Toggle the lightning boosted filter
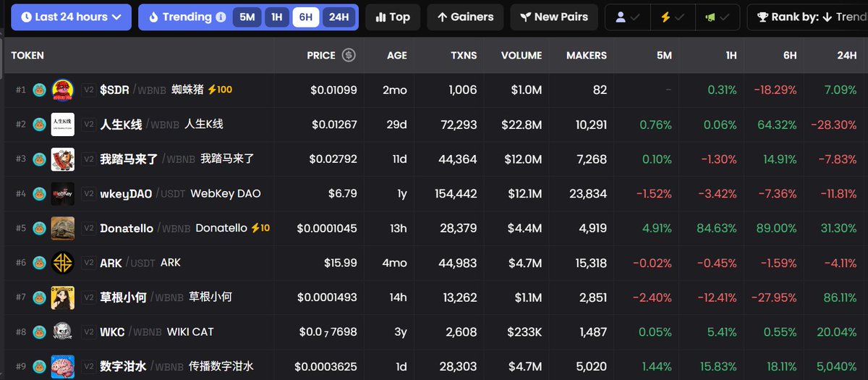Image resolution: width=868 pixels, height=380 pixels. click(x=673, y=17)
